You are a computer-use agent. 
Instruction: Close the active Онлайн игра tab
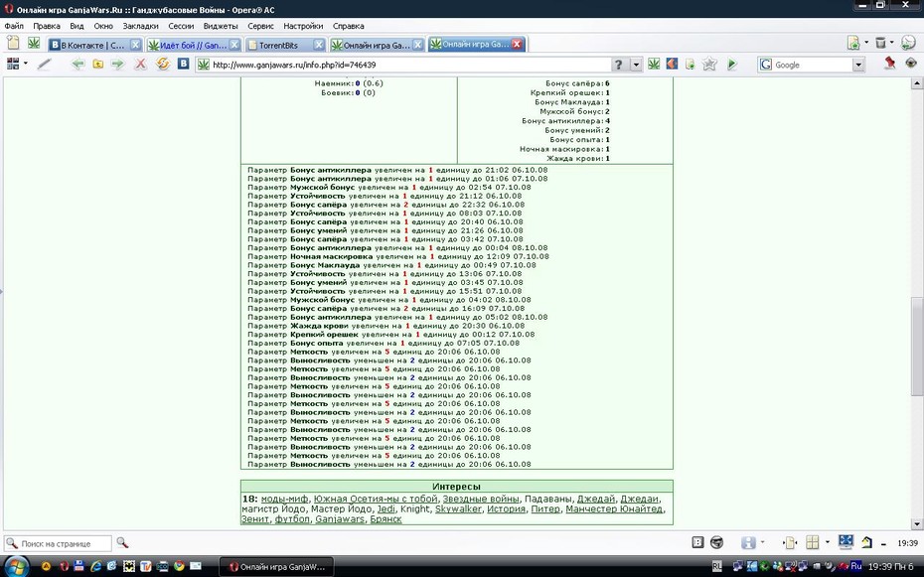tap(517, 44)
